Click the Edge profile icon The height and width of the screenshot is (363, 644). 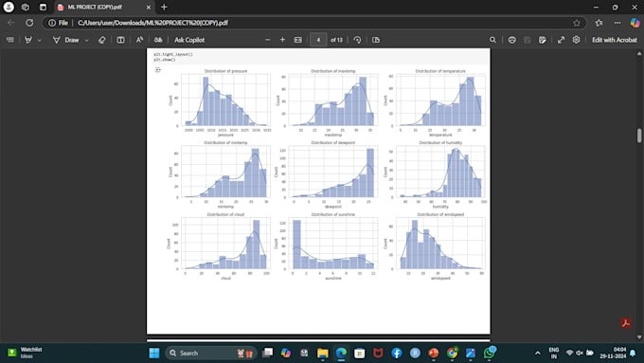[9, 7]
